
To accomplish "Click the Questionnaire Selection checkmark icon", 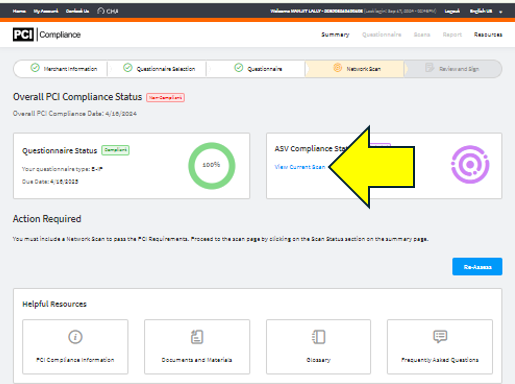I will (x=128, y=68).
